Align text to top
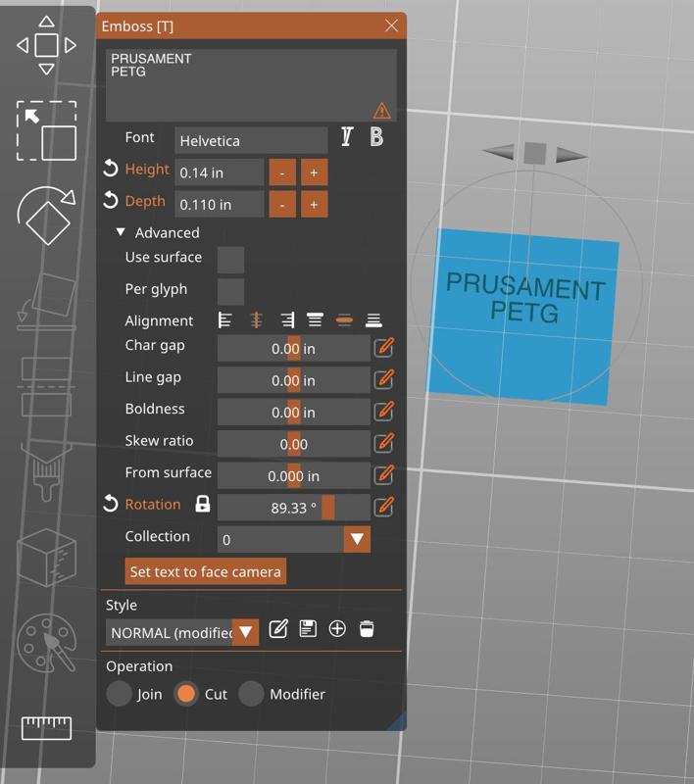Screen dimensions: 694x784 (315, 320)
